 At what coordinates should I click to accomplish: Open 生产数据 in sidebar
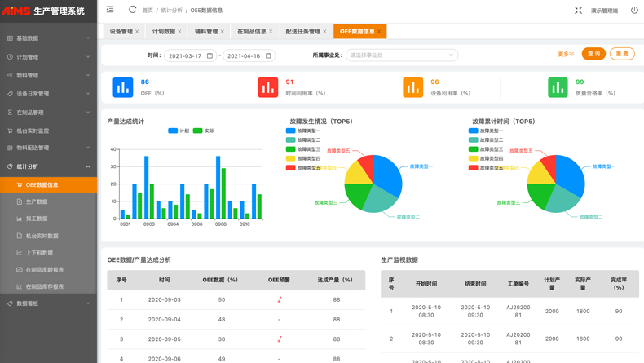click(x=37, y=201)
